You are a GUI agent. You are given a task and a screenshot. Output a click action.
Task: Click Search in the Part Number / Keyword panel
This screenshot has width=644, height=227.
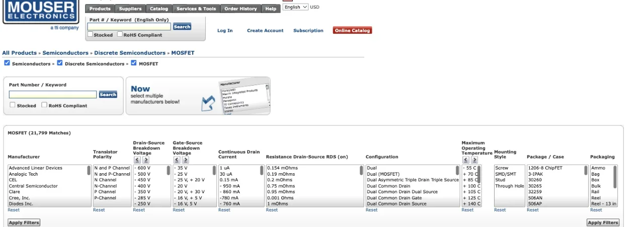pos(108,95)
